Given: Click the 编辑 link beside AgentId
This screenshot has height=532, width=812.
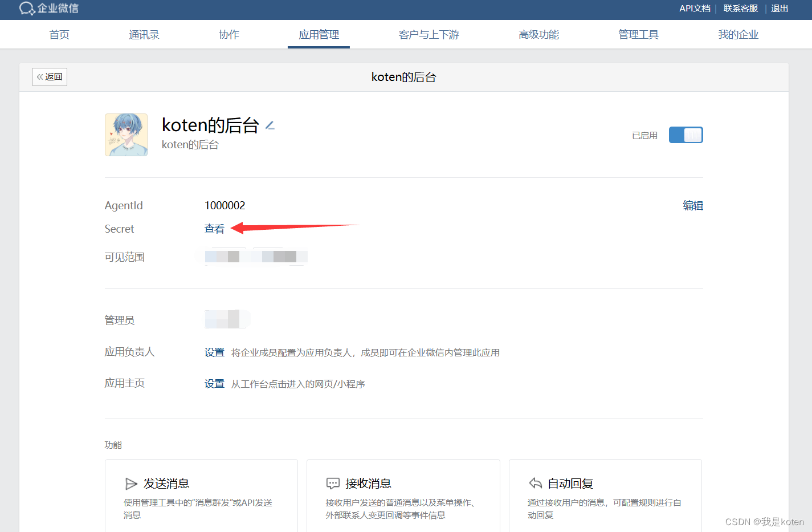Looking at the screenshot, I should (693, 206).
